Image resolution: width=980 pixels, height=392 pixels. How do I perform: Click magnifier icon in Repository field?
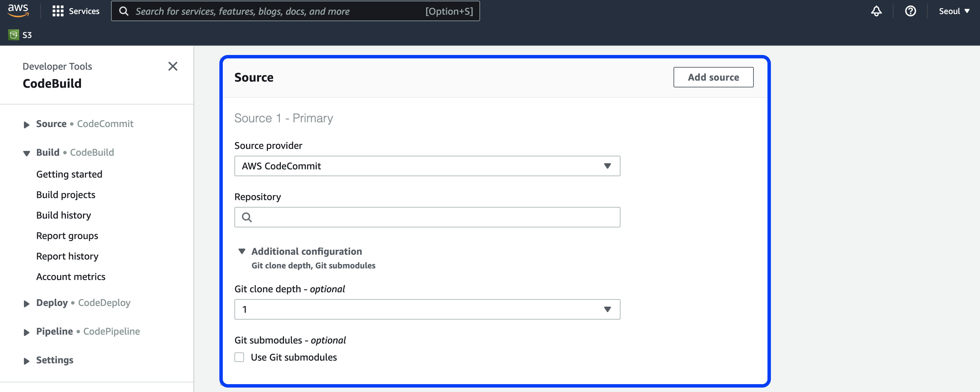point(247,217)
